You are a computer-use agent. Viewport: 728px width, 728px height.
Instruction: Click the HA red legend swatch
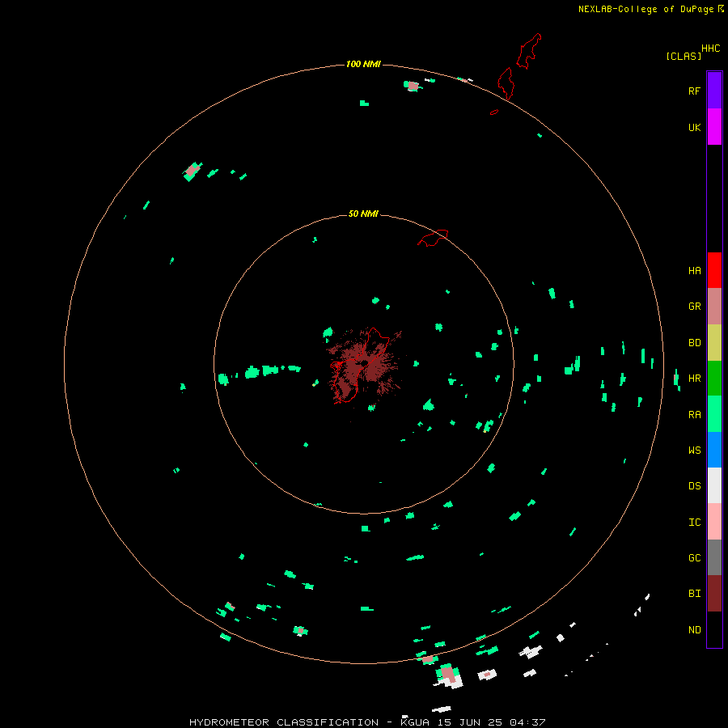click(x=714, y=270)
